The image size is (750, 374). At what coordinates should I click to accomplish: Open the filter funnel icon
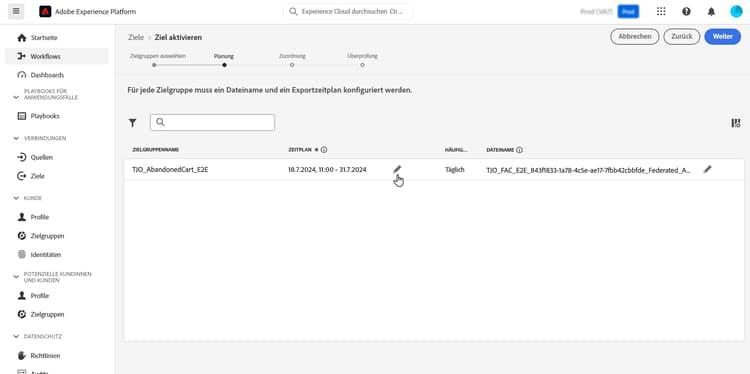[132, 123]
